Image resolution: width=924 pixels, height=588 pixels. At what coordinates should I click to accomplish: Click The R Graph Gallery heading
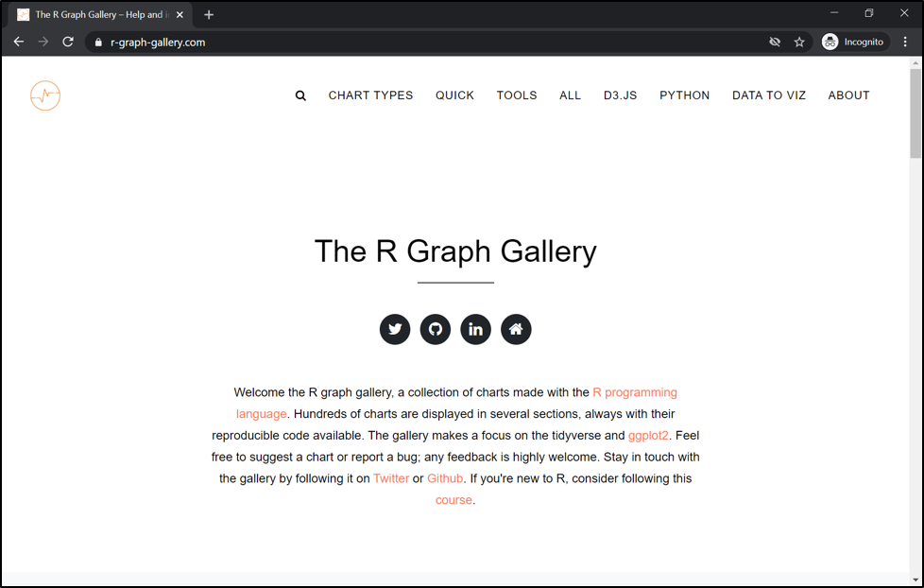click(x=455, y=251)
